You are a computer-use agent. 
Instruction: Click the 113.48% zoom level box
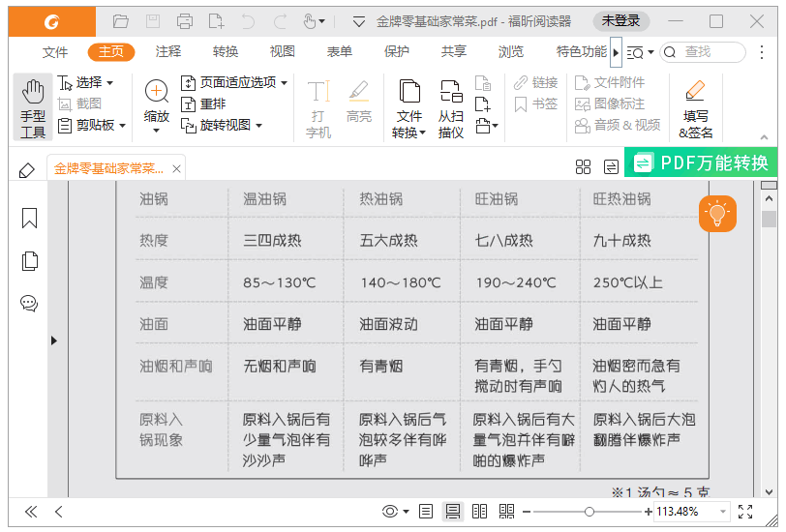pos(692,512)
